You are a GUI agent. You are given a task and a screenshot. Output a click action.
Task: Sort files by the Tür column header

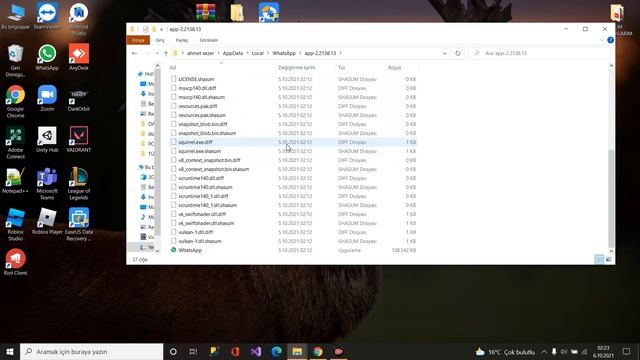point(342,67)
